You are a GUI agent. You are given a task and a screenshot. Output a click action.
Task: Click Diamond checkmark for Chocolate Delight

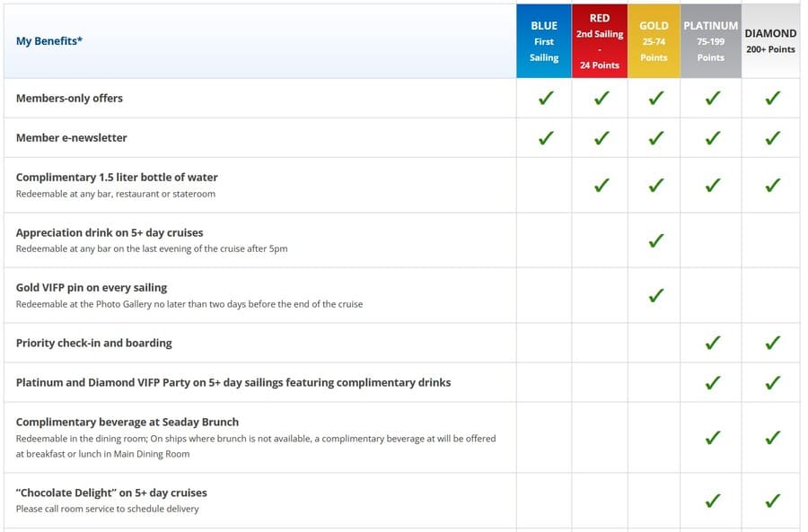click(772, 500)
